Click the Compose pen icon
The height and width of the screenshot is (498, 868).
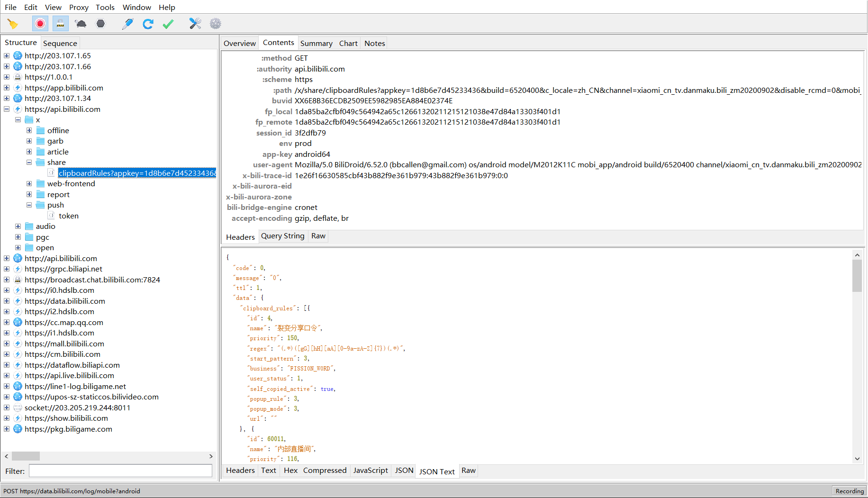point(127,24)
